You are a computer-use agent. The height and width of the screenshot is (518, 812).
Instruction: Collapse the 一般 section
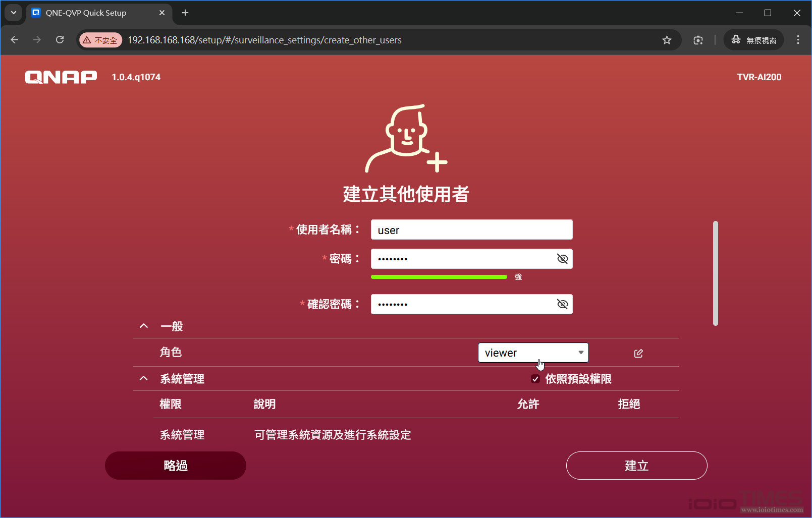(x=143, y=325)
